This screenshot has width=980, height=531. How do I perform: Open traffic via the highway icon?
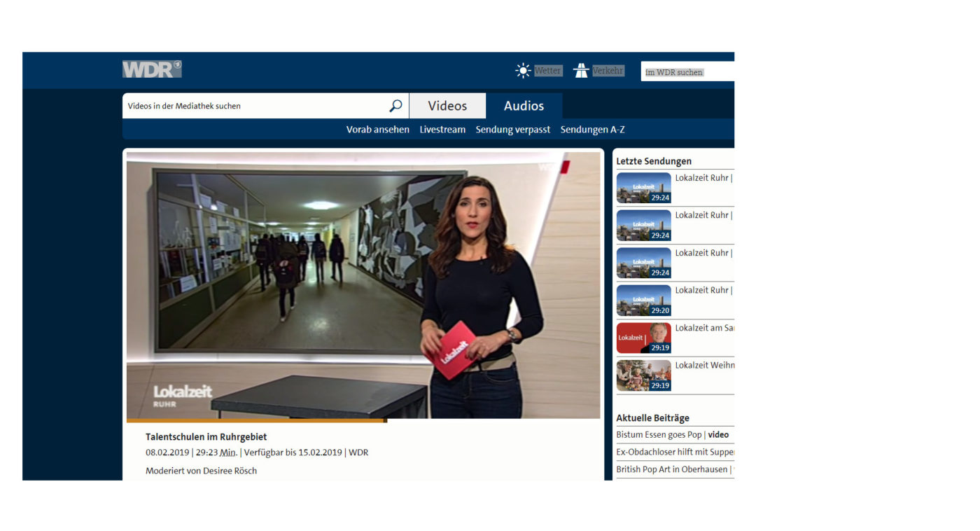pyautogui.click(x=581, y=71)
